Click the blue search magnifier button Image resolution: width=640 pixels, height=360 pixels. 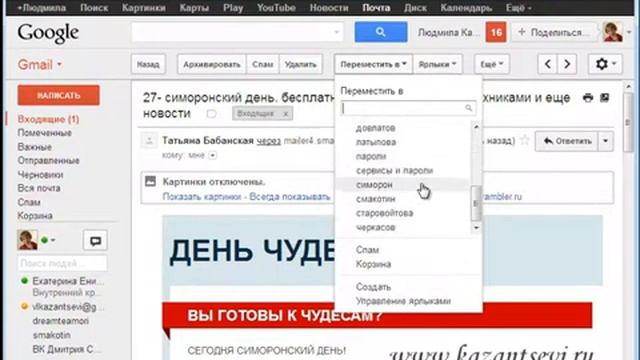click(380, 32)
